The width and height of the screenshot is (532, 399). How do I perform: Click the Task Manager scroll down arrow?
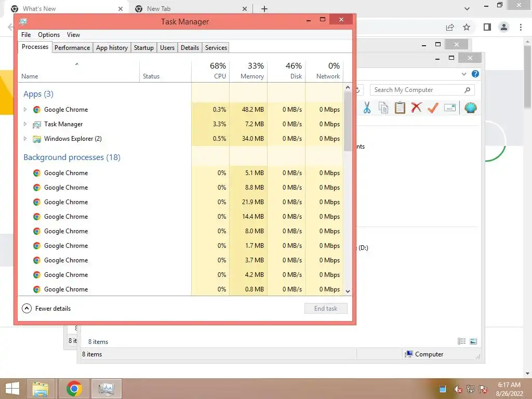point(348,291)
